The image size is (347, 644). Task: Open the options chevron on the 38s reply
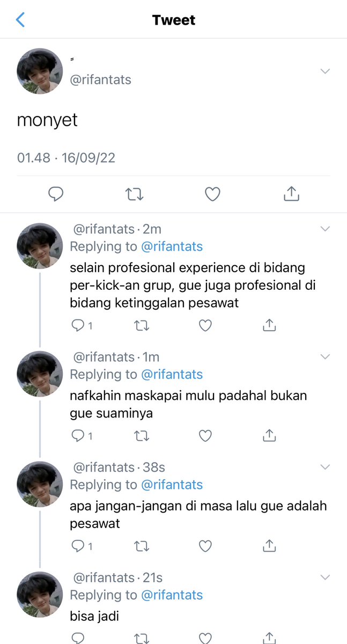pyautogui.click(x=325, y=467)
